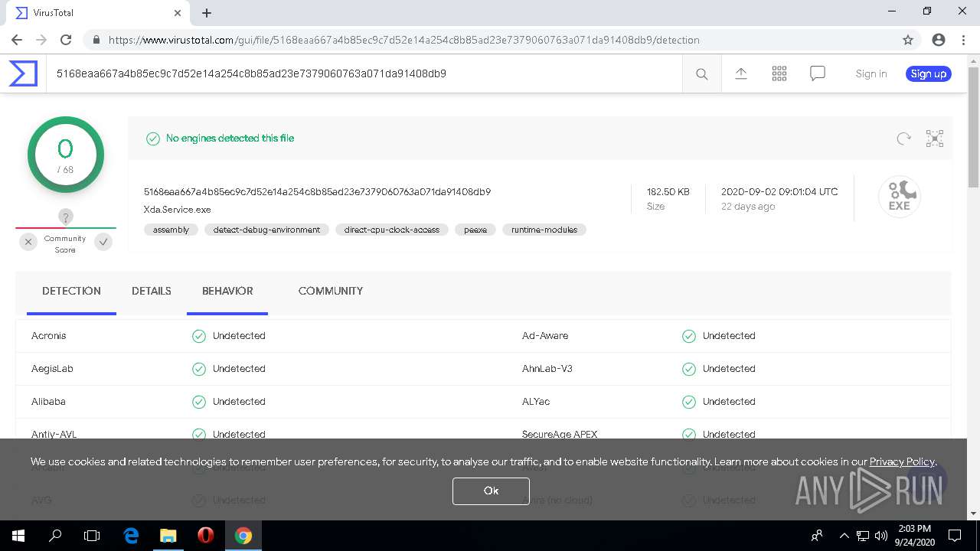Switch to the COMMUNITY tab
Viewport: 980px width, 551px height.
pyautogui.click(x=331, y=291)
